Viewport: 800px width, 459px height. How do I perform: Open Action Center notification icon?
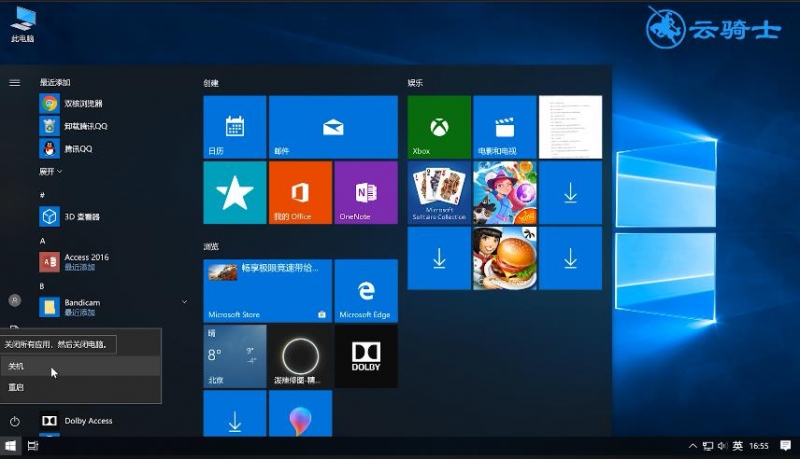[x=786, y=446]
